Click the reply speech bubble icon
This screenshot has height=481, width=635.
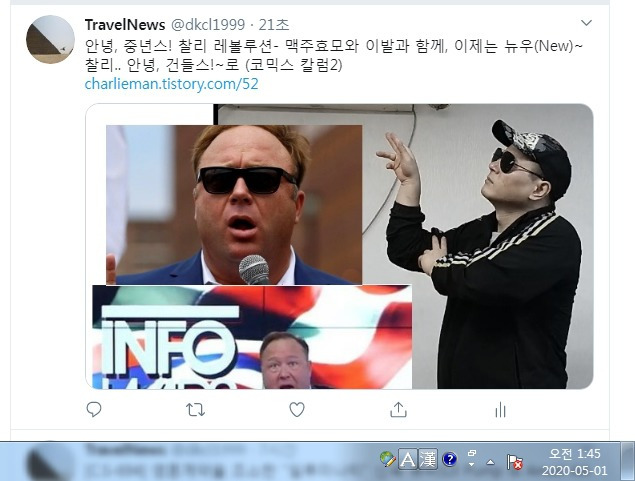pos(94,410)
